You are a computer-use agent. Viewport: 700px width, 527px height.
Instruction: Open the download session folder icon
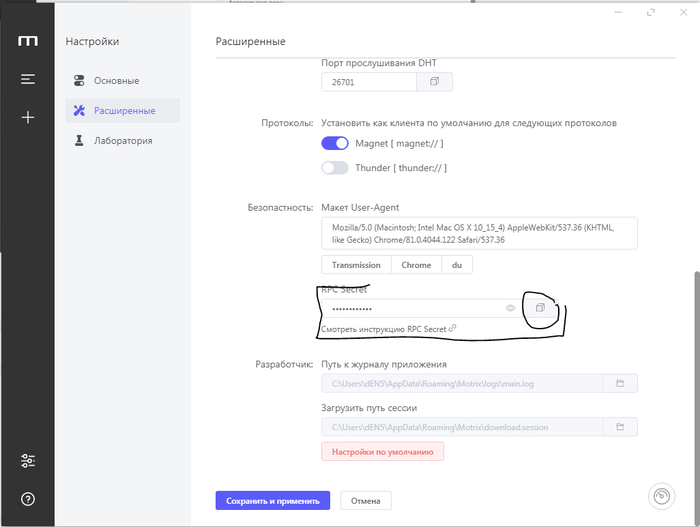pos(620,427)
